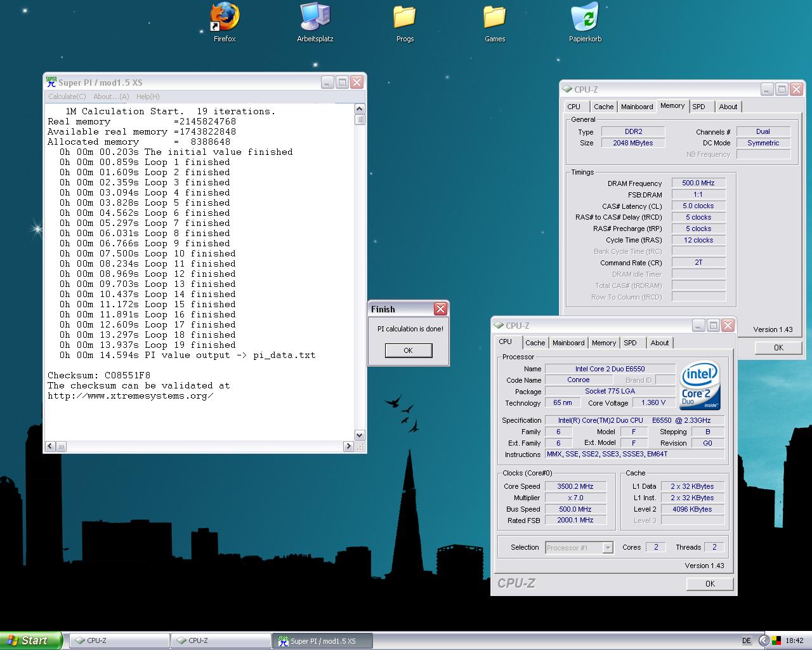The image size is (812, 650).
Task: Open the Arbeitsplatz desktop icon
Action: point(315,23)
